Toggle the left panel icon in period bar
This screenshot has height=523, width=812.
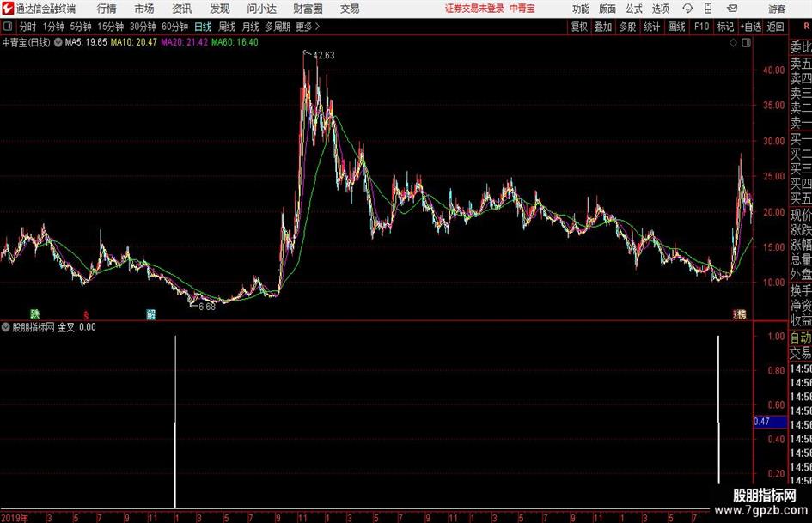point(8,27)
